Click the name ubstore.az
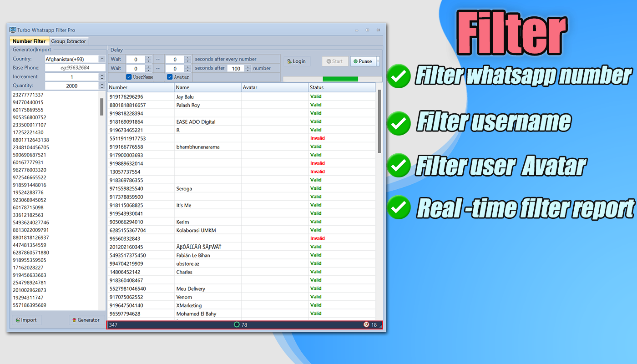The height and width of the screenshot is (364, 637). pyautogui.click(x=187, y=263)
